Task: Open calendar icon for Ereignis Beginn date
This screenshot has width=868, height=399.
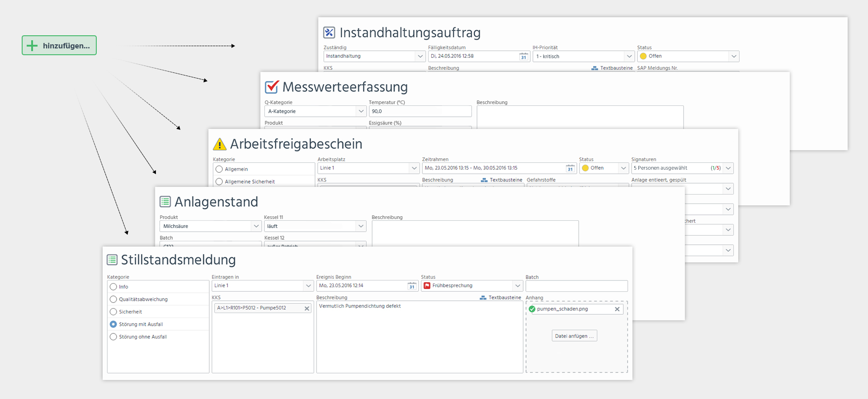Action: click(x=412, y=286)
